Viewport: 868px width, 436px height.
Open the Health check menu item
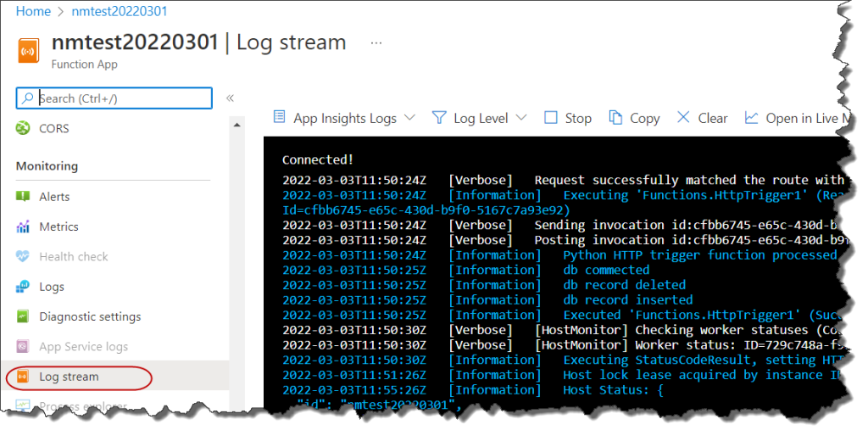[x=73, y=256]
